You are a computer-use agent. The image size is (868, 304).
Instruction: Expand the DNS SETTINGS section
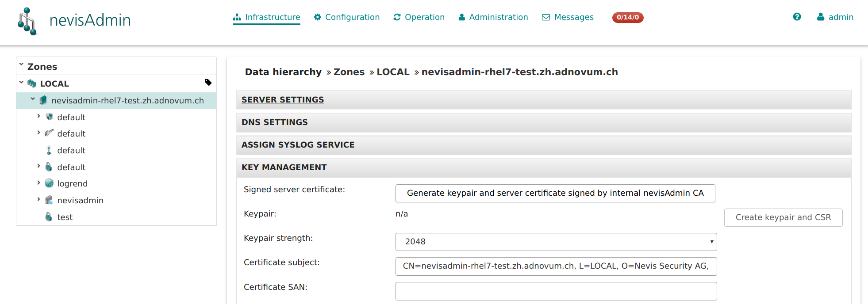[544, 122]
